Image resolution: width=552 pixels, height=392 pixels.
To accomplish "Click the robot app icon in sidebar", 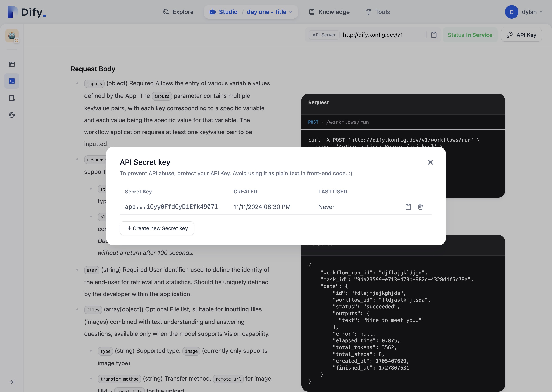I will [12, 36].
